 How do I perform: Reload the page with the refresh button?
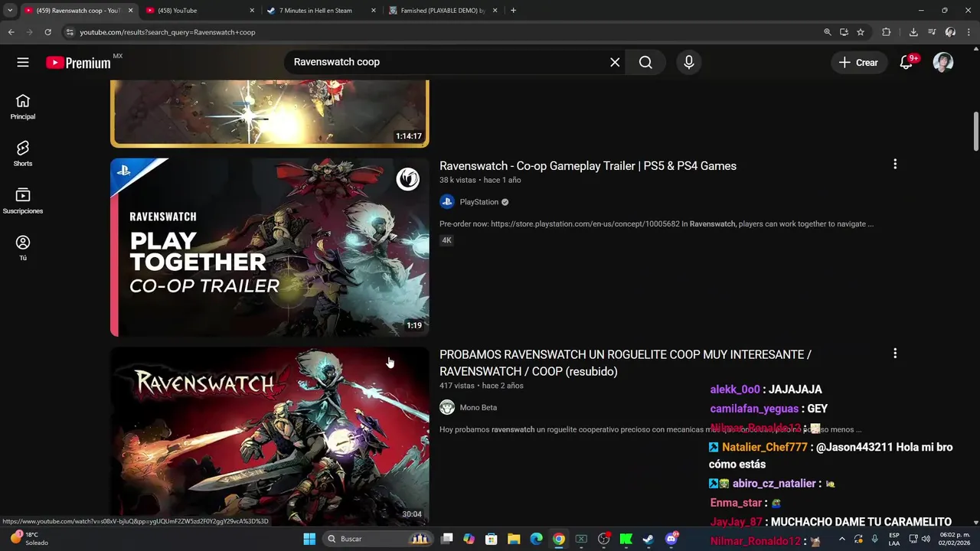47,32
